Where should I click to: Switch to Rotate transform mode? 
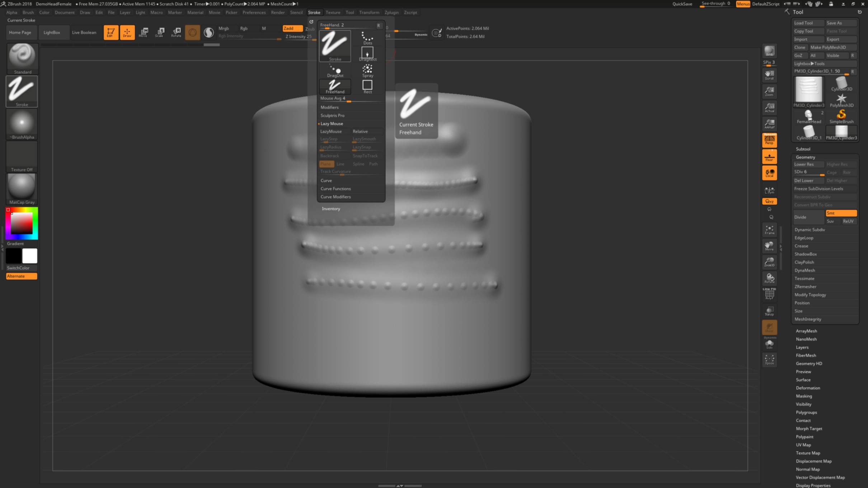176,32
